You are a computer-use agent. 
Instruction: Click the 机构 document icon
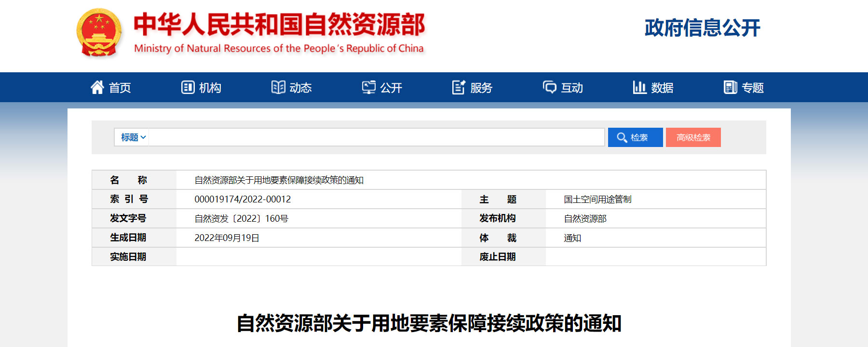point(188,87)
